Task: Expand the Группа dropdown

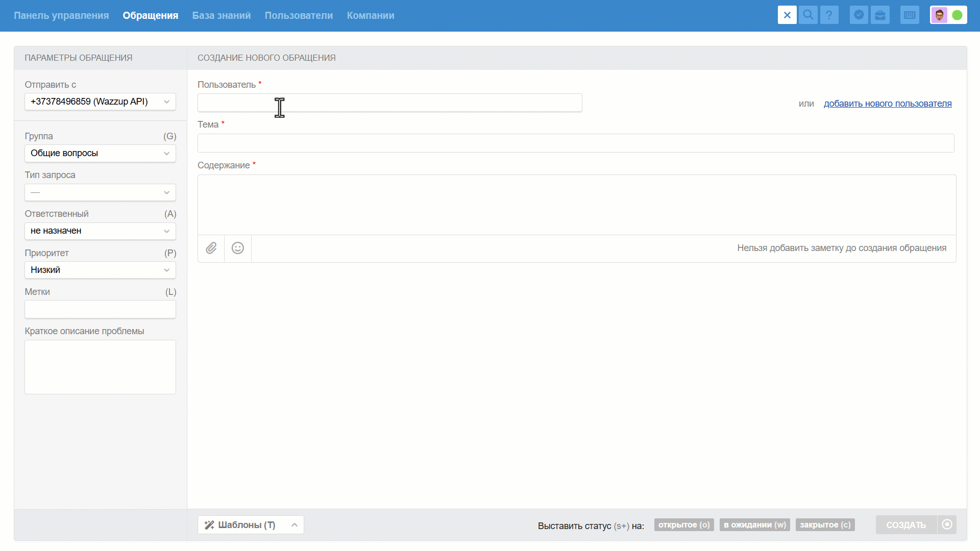Action: tap(100, 154)
